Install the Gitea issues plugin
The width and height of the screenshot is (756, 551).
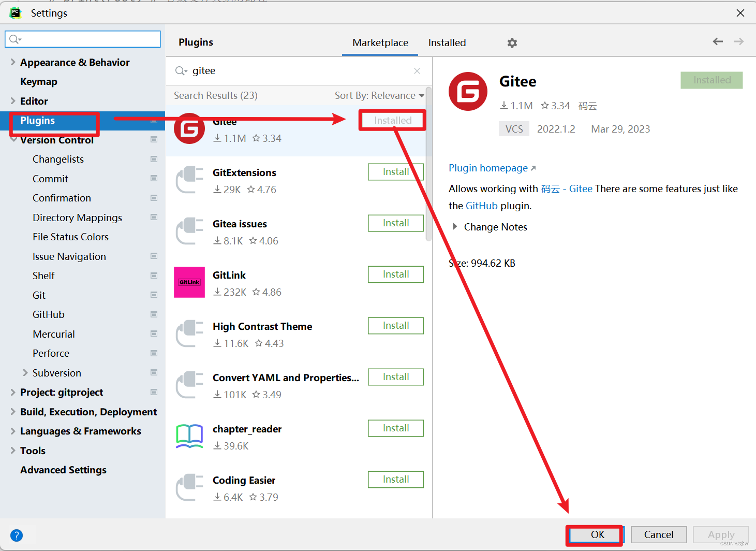pos(396,223)
